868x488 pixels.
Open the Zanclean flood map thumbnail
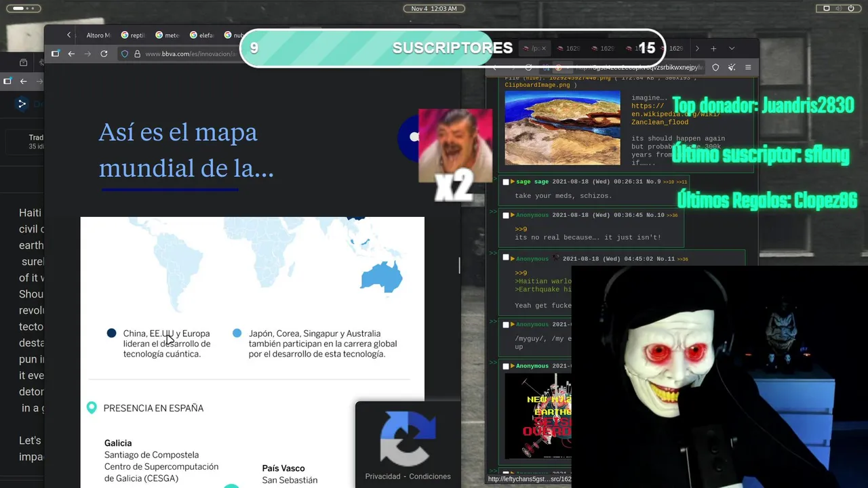click(563, 128)
